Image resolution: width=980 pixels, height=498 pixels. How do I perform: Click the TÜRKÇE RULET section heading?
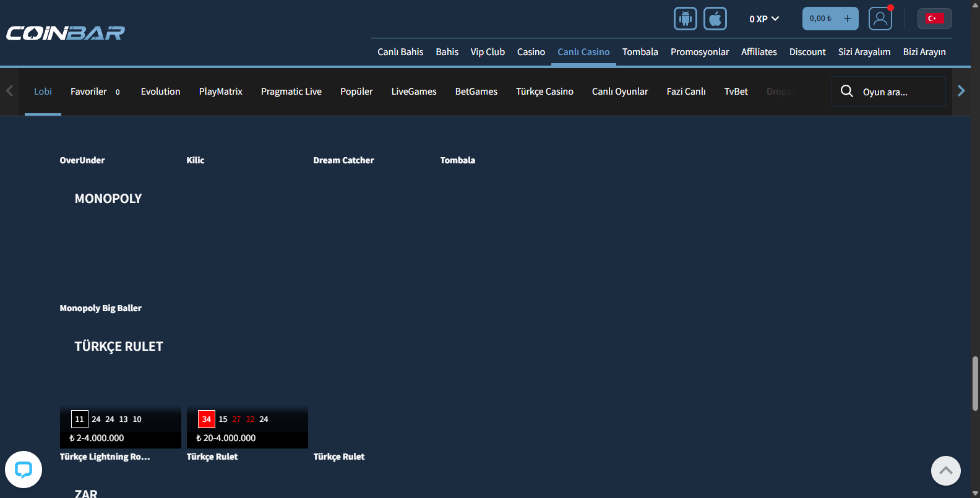119,346
